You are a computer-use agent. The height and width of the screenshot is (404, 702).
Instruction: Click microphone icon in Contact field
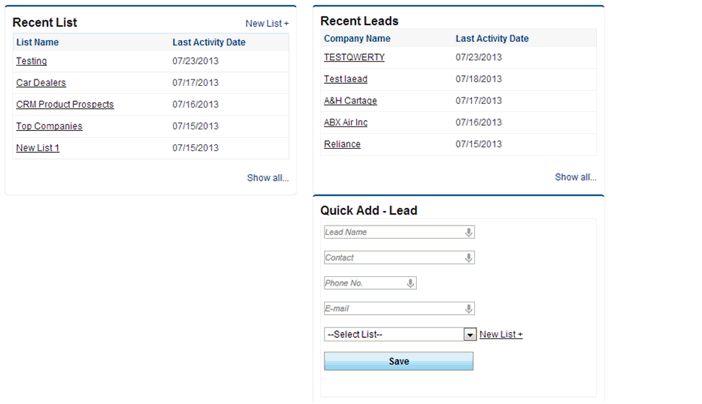(x=469, y=258)
